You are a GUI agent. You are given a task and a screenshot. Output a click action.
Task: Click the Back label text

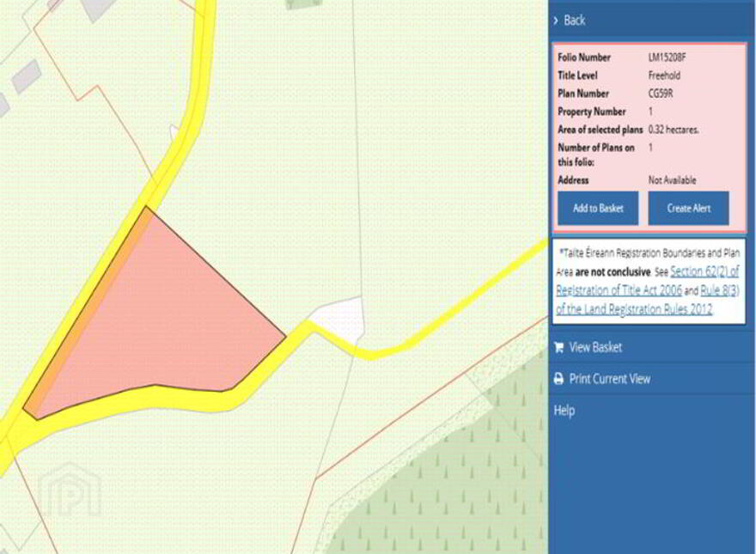(x=574, y=21)
